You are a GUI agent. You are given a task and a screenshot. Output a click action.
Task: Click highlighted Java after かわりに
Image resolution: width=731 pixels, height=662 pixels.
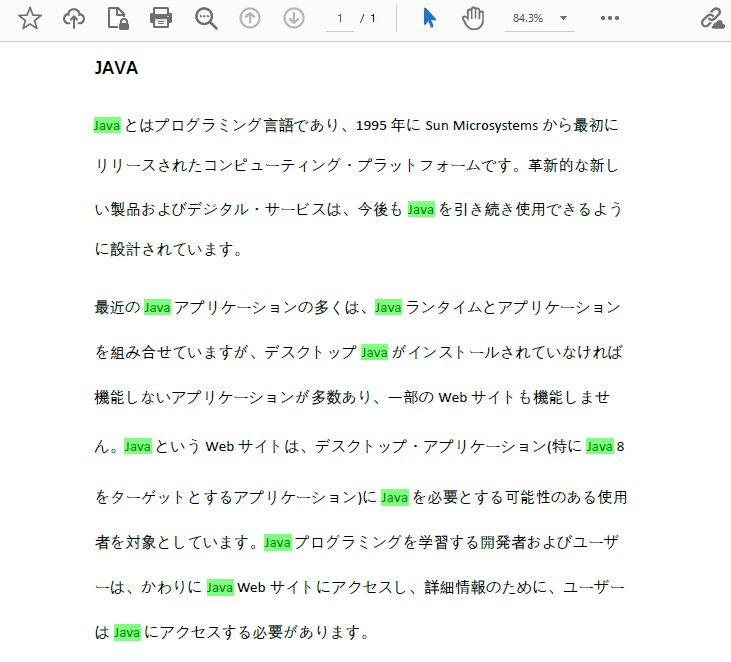220,587
